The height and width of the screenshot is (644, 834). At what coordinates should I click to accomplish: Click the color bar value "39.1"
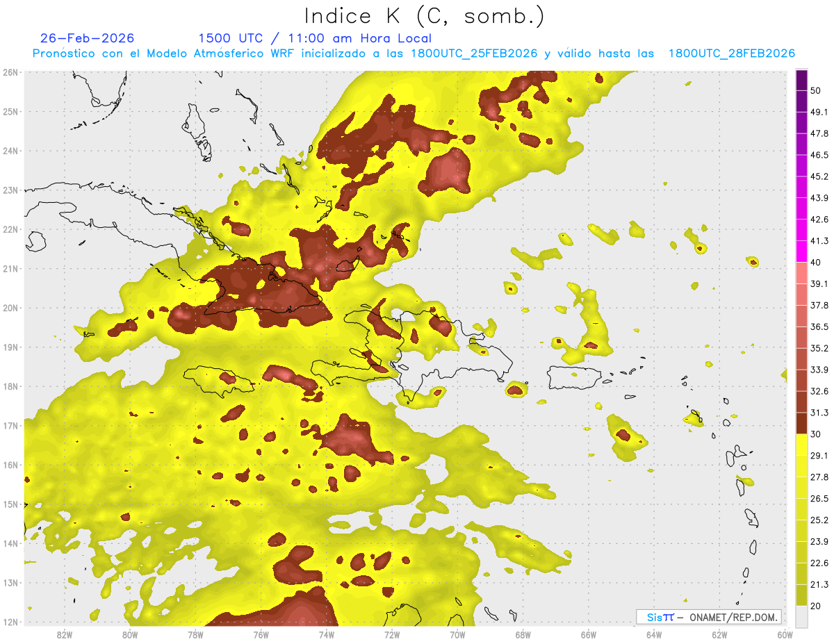[x=819, y=284]
